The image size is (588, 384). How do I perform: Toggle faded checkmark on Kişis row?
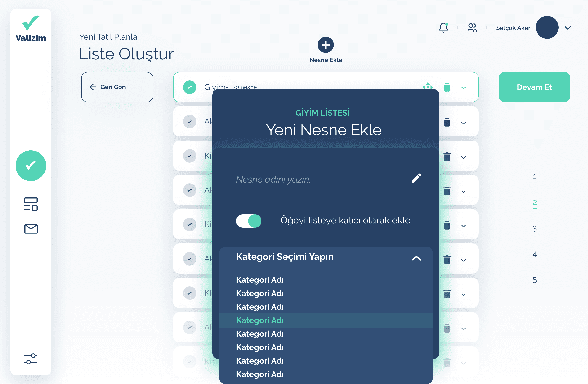click(189, 362)
